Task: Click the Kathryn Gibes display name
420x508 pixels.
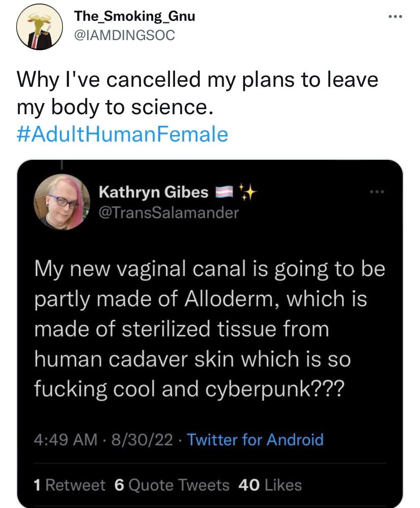Action: [x=153, y=192]
